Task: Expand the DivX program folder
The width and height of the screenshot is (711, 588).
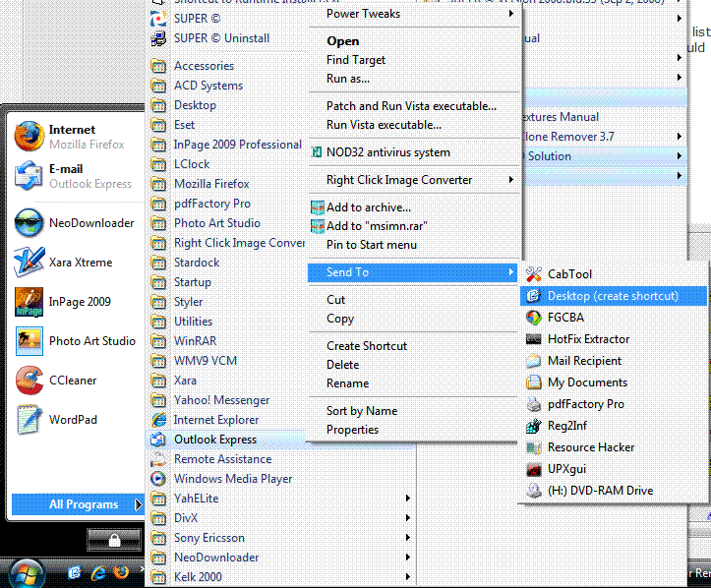Action: point(186,518)
